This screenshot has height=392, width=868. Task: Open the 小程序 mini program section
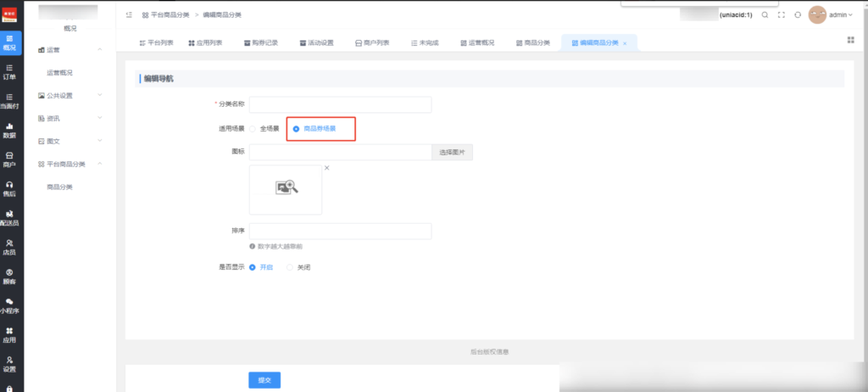tap(10, 306)
